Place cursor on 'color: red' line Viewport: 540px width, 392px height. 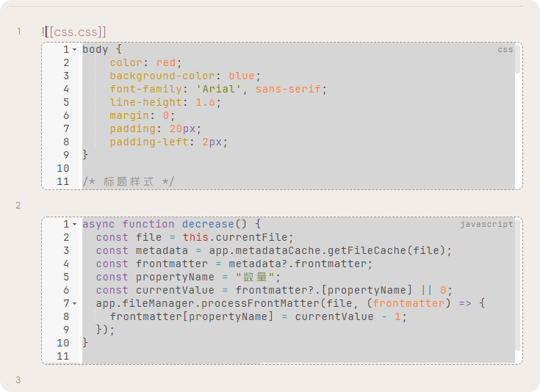click(x=145, y=62)
